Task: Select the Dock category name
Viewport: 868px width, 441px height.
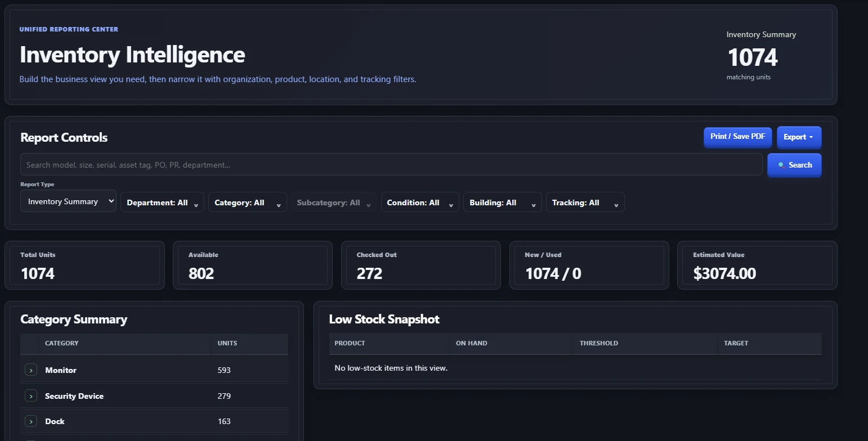Action: click(55, 421)
